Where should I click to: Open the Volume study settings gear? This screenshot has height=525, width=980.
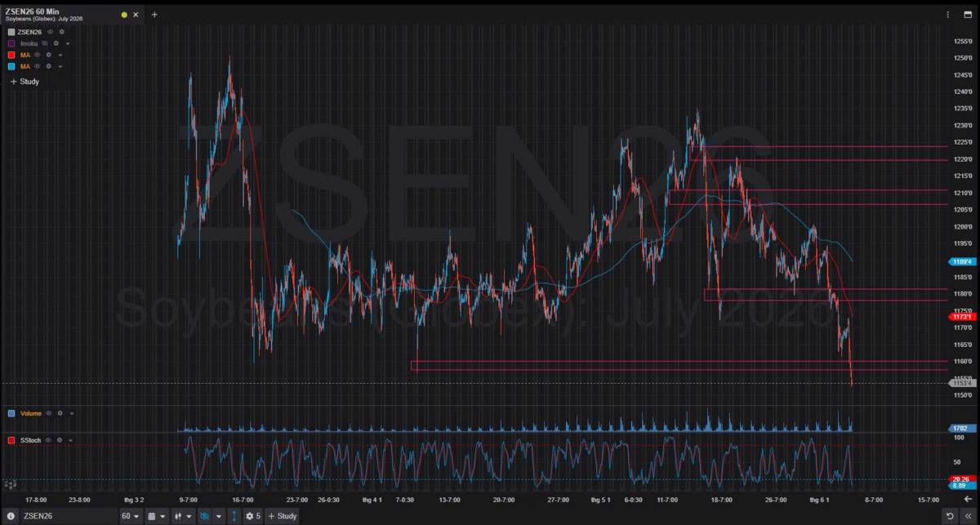pos(60,414)
